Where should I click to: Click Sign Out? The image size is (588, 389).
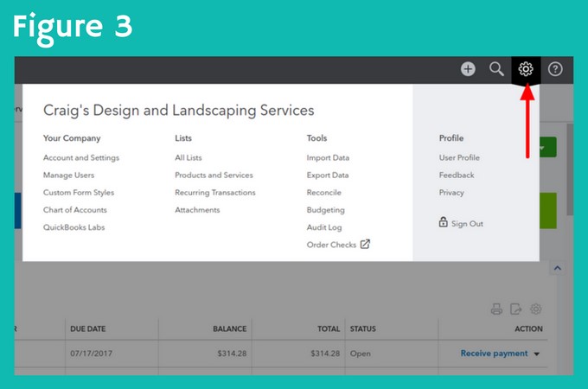[467, 224]
